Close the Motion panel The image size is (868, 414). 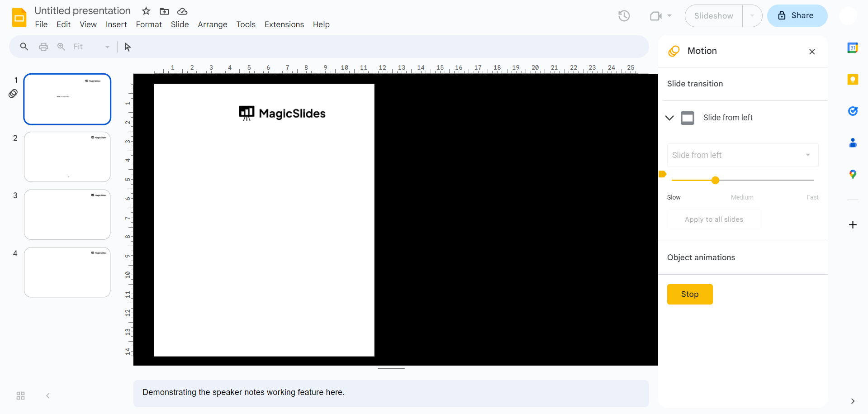point(811,52)
